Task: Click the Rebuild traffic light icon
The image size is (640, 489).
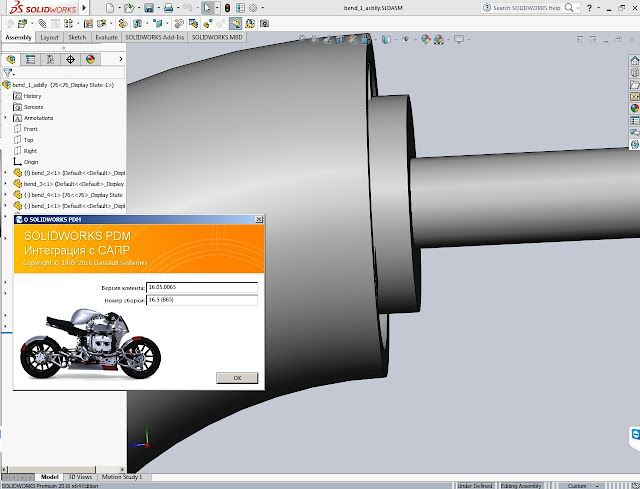Action: pyautogui.click(x=227, y=8)
